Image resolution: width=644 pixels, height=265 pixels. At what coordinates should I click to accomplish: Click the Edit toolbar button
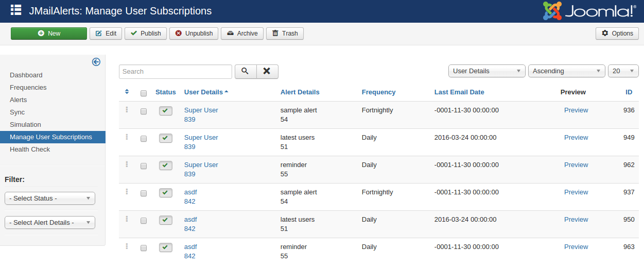click(106, 33)
